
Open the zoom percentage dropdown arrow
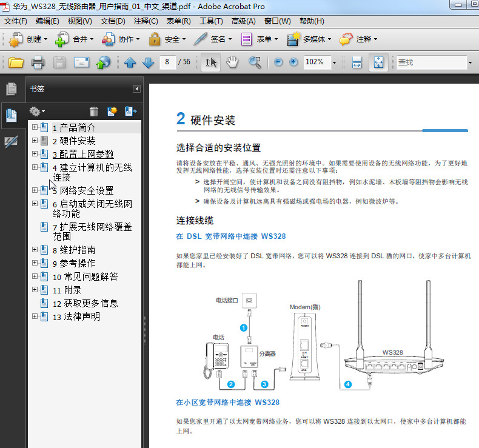pyautogui.click(x=335, y=62)
